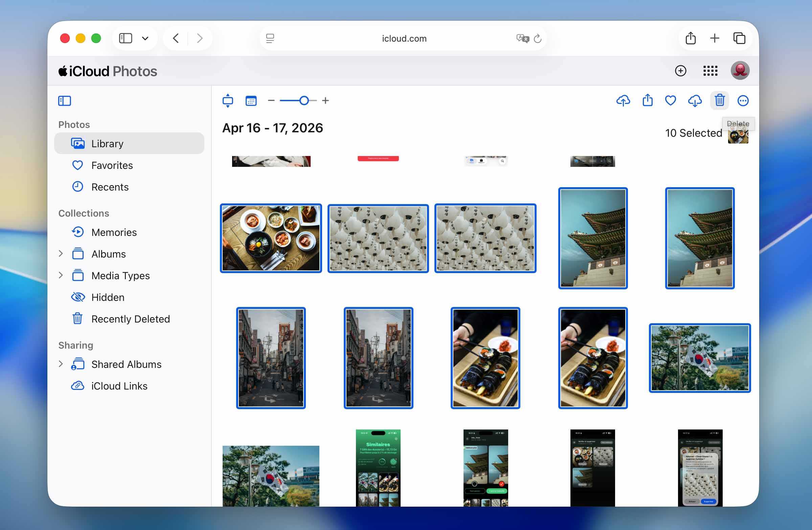Mark selected photos as favorite with heart
Viewport: 812px width, 530px height.
pos(671,101)
